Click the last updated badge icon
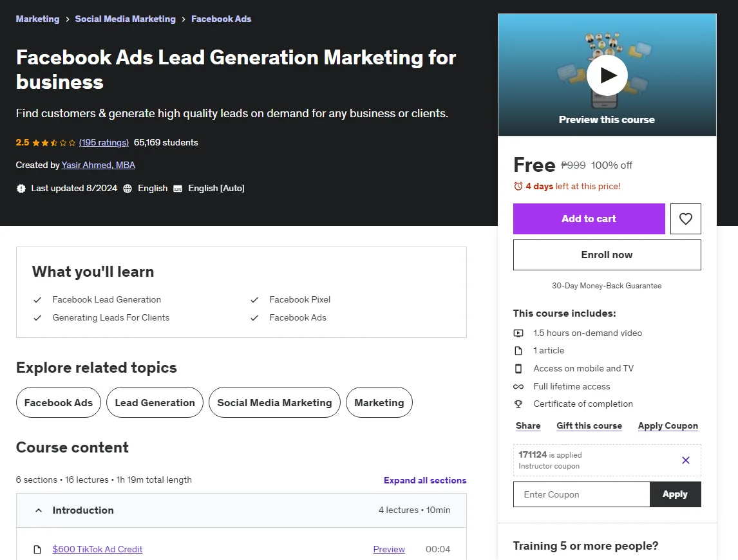738x560 pixels. (21, 189)
